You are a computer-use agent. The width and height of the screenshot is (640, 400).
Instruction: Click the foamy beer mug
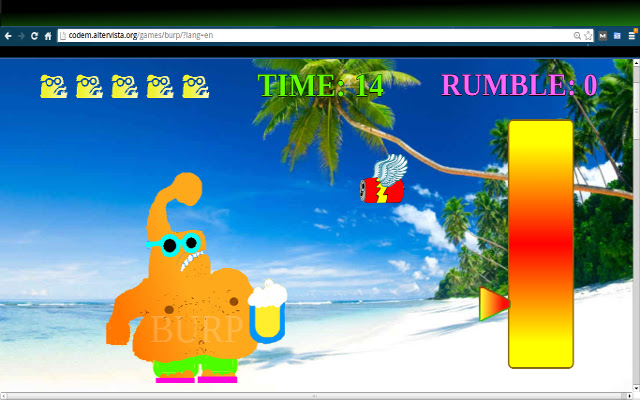point(267,312)
